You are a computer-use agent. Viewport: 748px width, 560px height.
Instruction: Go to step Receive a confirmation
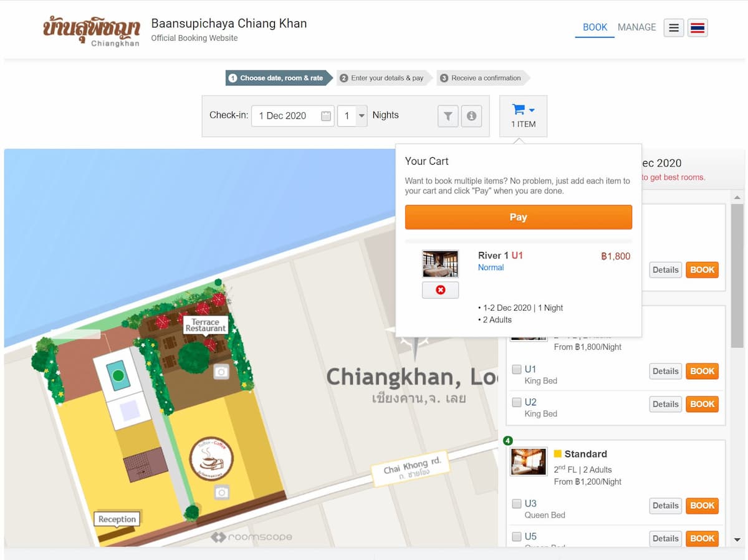click(x=484, y=78)
